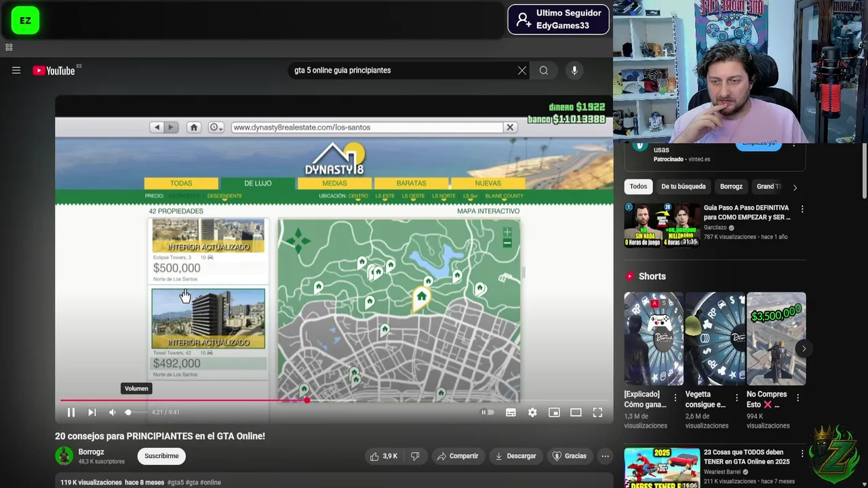868x488 pixels.
Task: Select the TODAS tab on Dynasty 8
Action: 181,184
